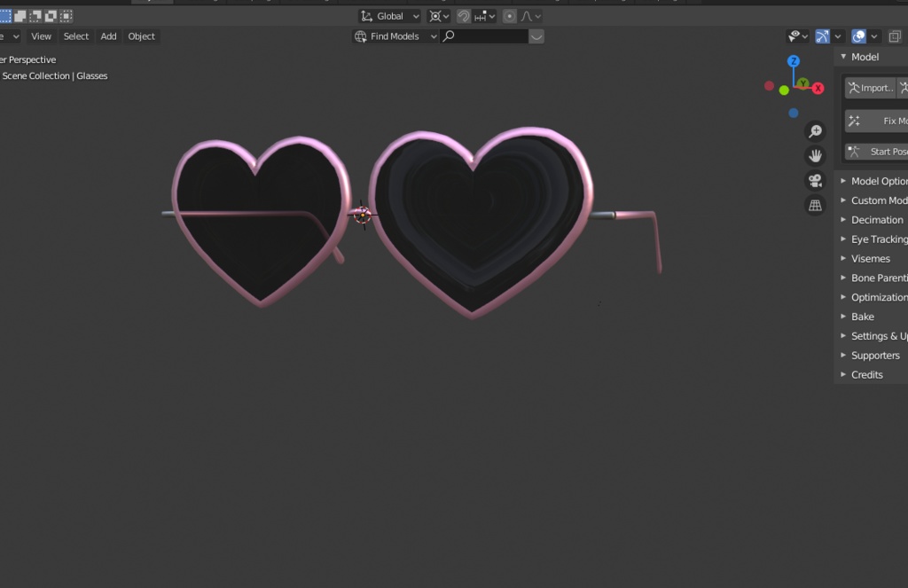
Task: Switch to camera view using the camera icon
Action: 815,180
